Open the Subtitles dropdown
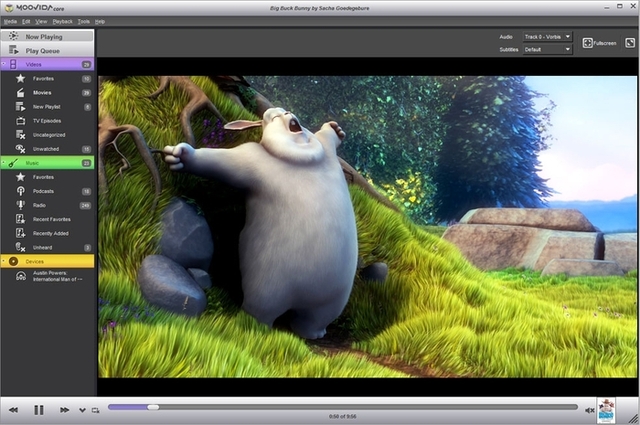The height and width of the screenshot is (425, 640). point(547,49)
